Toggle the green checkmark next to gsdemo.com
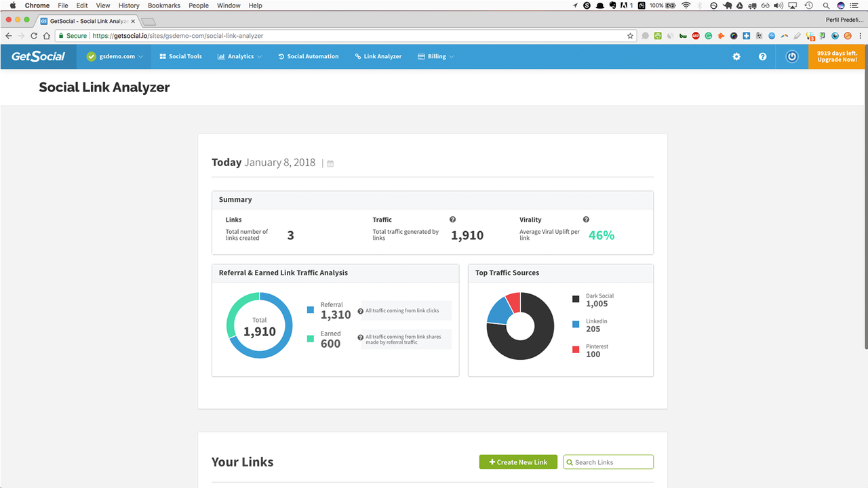 click(90, 56)
